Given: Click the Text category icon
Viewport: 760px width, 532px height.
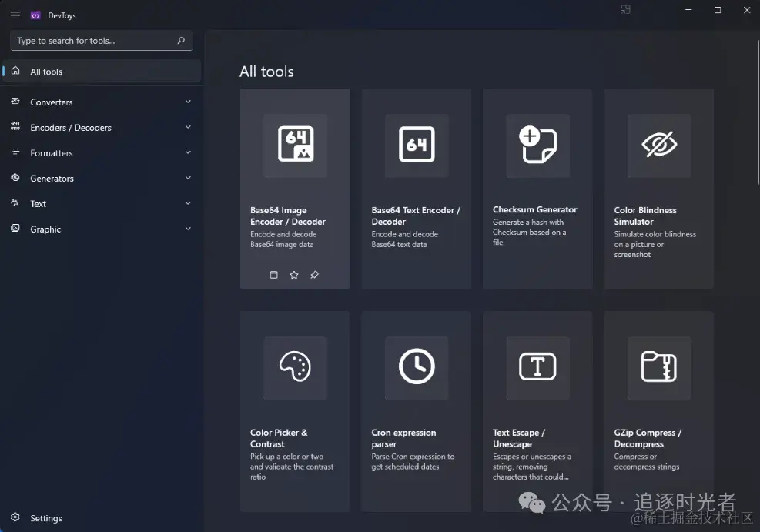Looking at the screenshot, I should pyautogui.click(x=15, y=203).
